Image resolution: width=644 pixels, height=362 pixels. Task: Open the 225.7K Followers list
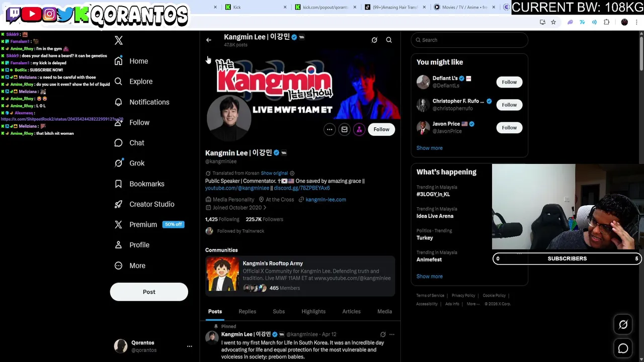tap(264, 219)
